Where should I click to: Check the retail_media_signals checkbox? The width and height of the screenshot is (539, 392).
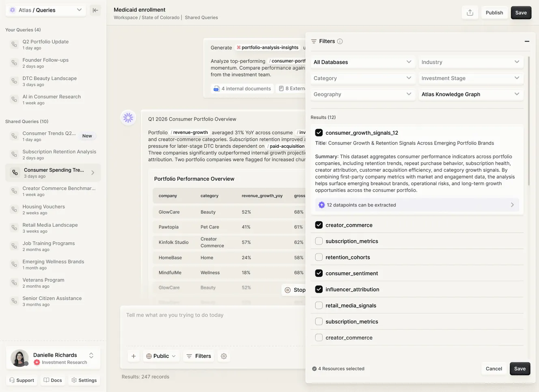tap(319, 305)
